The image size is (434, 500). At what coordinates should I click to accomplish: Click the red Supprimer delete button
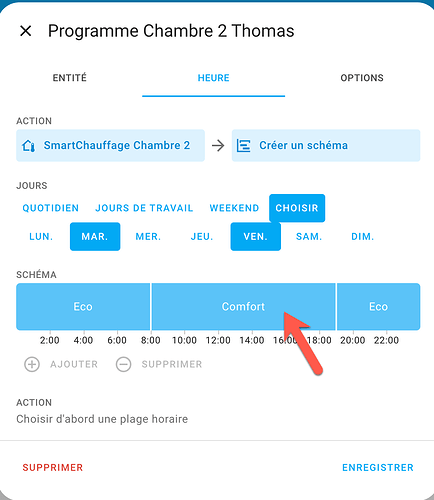tap(53, 467)
